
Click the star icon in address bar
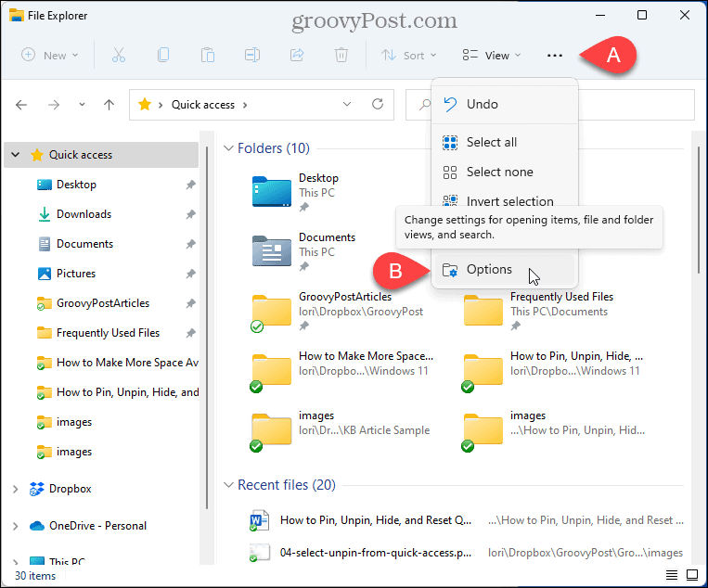pyautogui.click(x=145, y=105)
